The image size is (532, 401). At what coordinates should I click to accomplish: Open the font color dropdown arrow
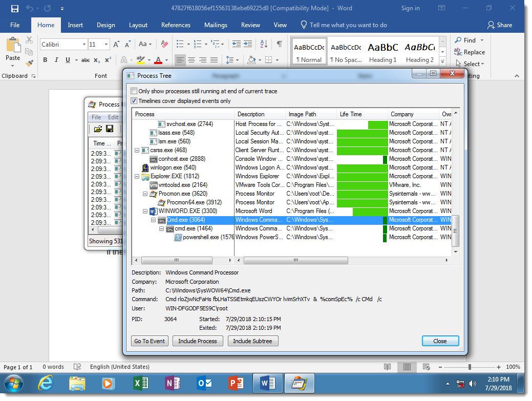pyautogui.click(x=166, y=60)
